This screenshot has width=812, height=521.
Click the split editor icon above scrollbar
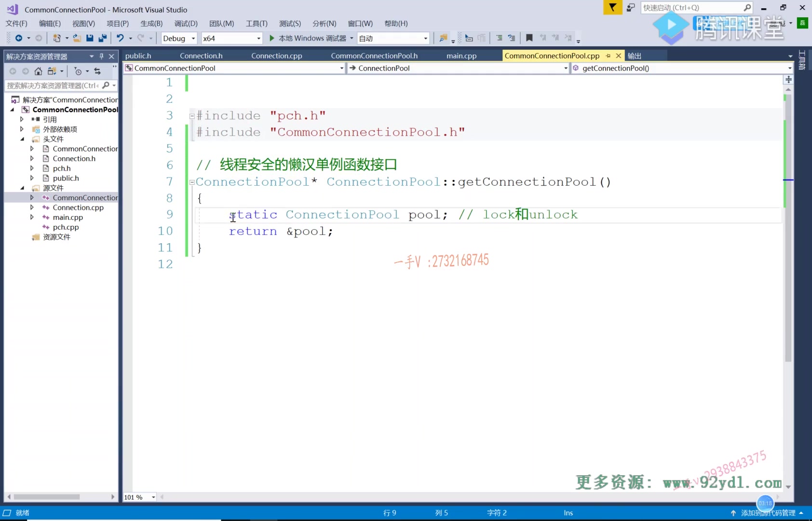pyautogui.click(x=788, y=80)
